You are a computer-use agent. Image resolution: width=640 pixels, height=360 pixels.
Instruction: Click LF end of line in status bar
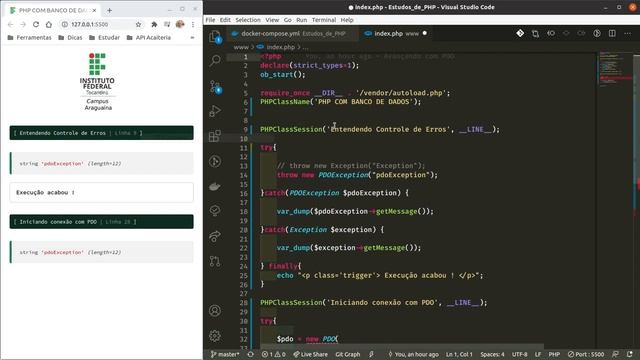[538, 354]
